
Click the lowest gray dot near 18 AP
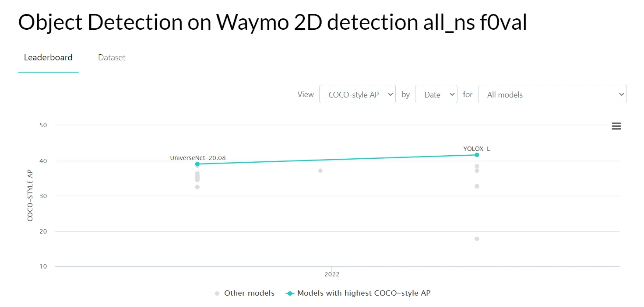coord(477,239)
